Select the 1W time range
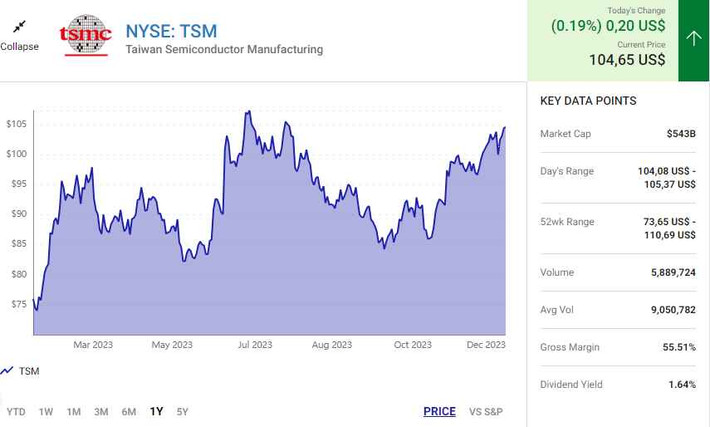710x427 pixels. click(46, 412)
